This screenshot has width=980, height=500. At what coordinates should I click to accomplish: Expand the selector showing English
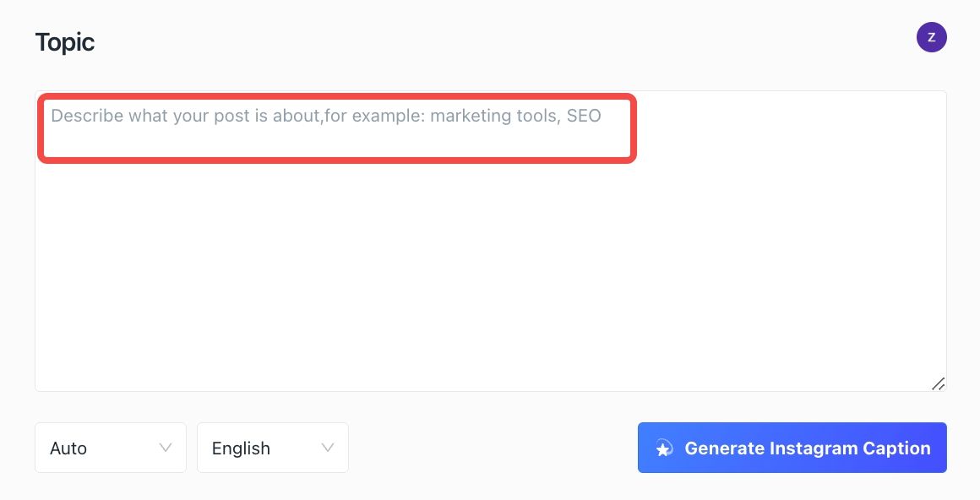(273, 448)
